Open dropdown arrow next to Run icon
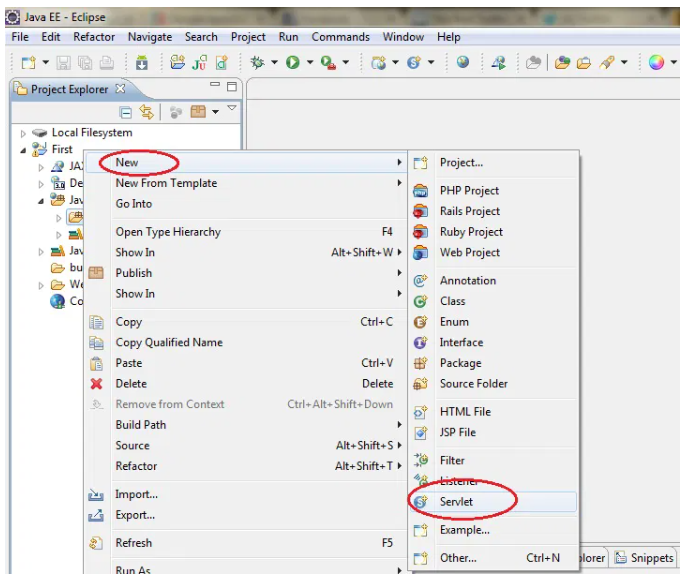This screenshot has height=582, width=689. click(x=310, y=62)
